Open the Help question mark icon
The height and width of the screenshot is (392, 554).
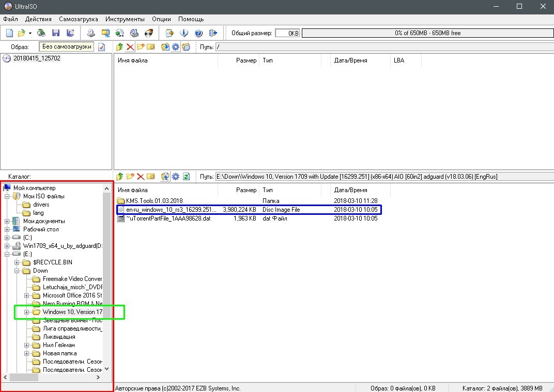coord(198,33)
